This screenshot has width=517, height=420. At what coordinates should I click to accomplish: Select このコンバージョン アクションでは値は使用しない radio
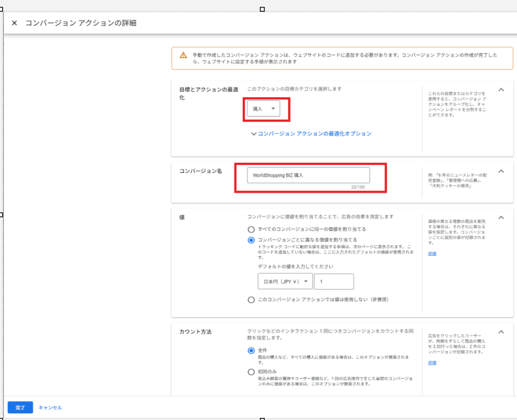point(251,300)
